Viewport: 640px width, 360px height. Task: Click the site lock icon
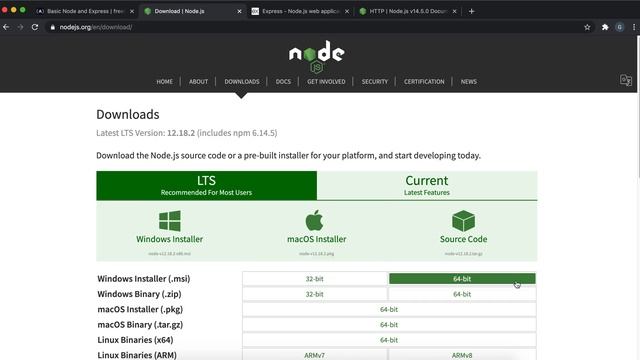coord(52,27)
